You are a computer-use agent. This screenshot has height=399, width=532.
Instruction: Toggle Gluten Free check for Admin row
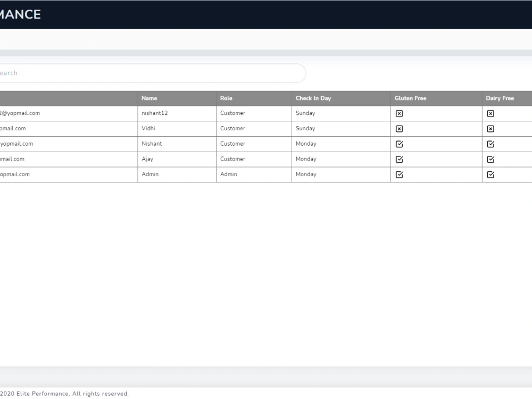coord(399,174)
